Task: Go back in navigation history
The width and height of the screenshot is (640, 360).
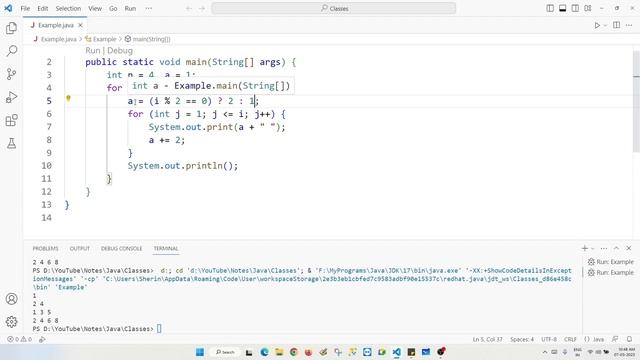Action: coord(189,8)
